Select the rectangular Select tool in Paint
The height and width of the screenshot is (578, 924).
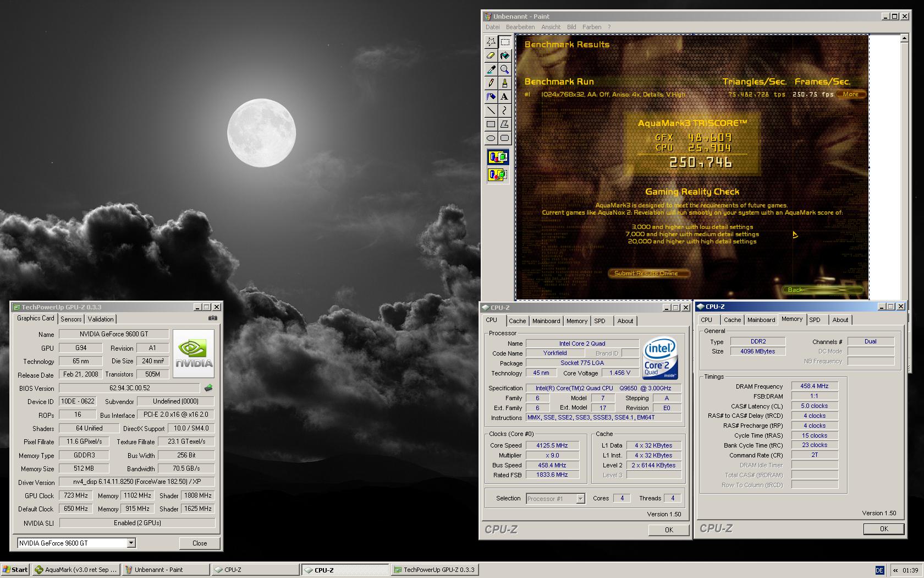505,42
